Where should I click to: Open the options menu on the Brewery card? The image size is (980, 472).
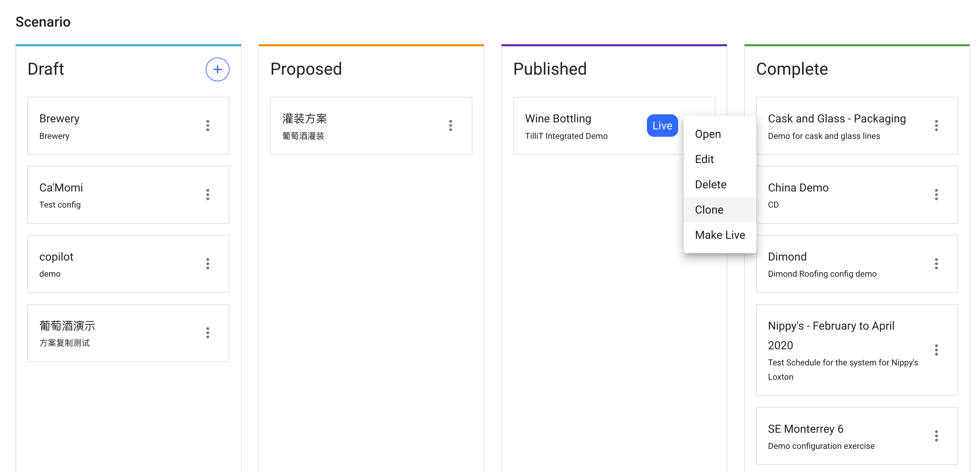click(208, 126)
